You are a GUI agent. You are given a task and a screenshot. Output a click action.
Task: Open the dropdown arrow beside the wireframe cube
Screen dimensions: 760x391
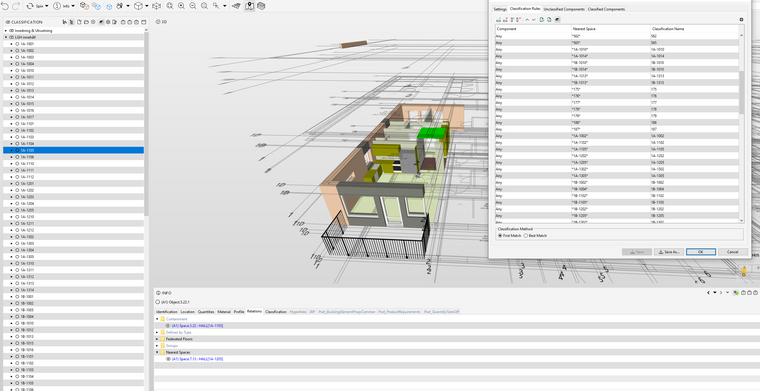click(x=147, y=6)
